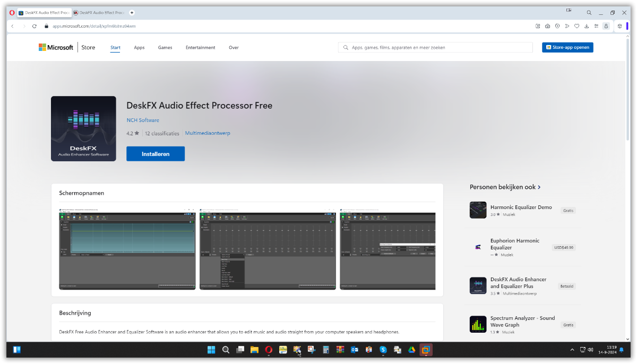Click the '12 classificaties' ratings link
The height and width of the screenshot is (364, 637).
(162, 133)
